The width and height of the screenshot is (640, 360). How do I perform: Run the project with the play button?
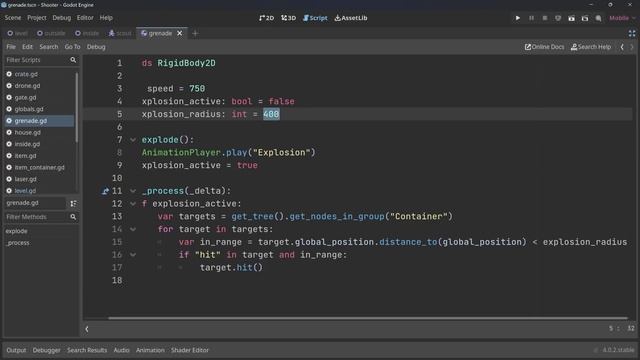click(x=518, y=18)
